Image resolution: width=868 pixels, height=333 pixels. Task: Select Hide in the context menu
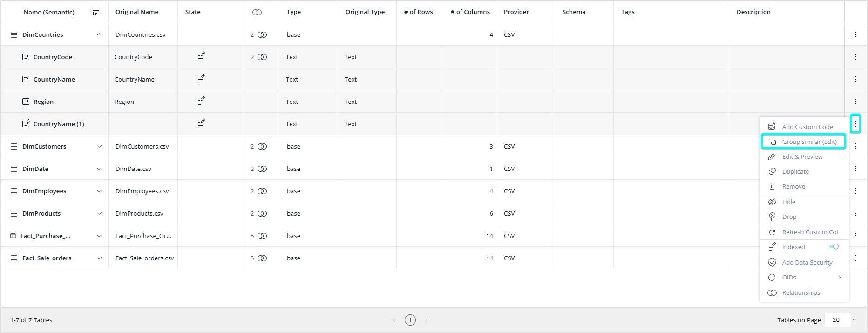coord(788,202)
